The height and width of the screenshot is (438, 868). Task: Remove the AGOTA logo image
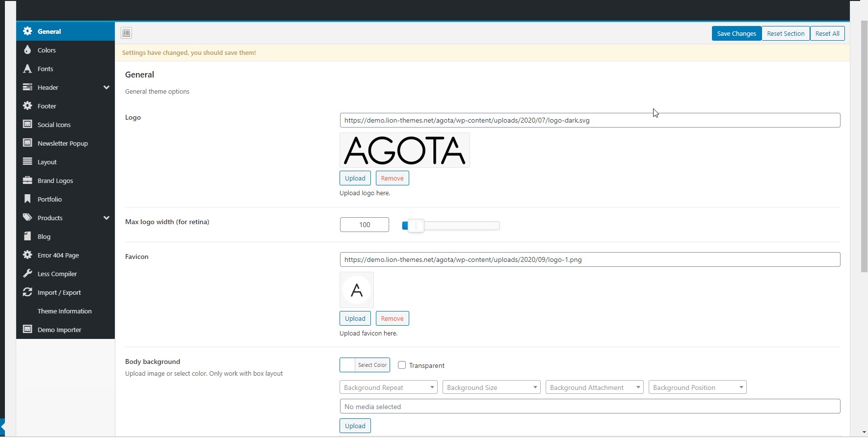pos(392,178)
